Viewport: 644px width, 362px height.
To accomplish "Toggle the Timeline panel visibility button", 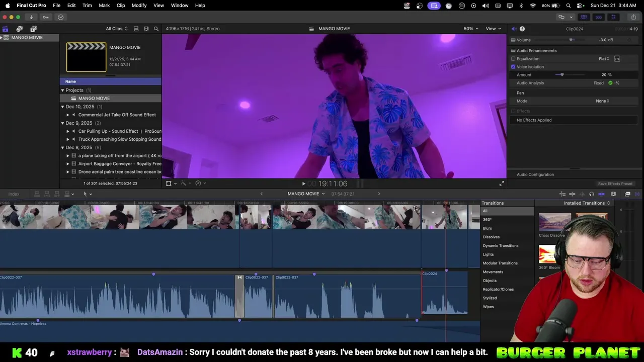I will 599,17.
